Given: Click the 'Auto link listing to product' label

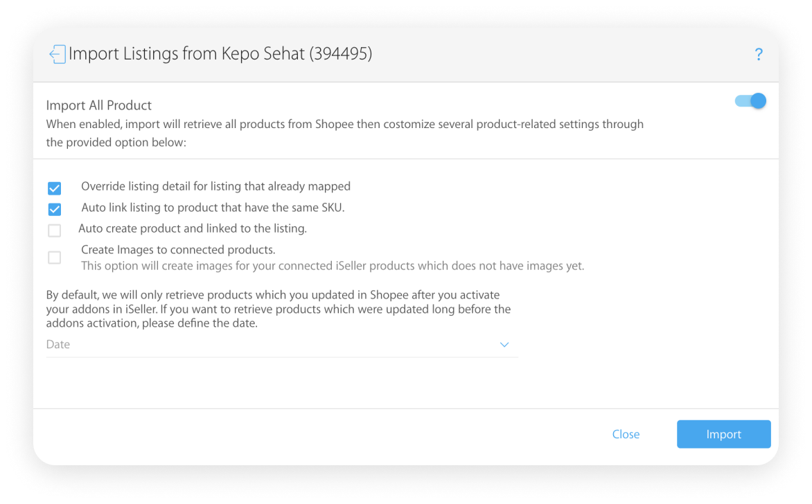Looking at the screenshot, I should click(x=213, y=208).
